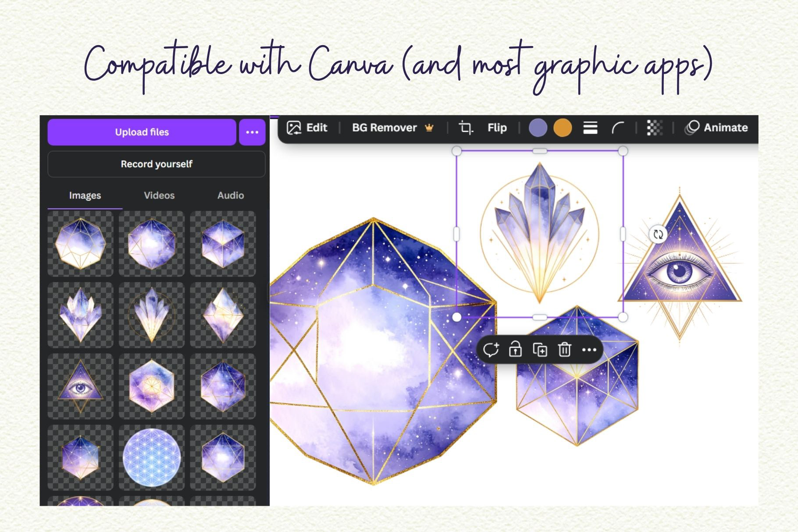Screen dimensions: 798x532
Task: Open the transparency checkerboard icon
Action: [x=655, y=128]
